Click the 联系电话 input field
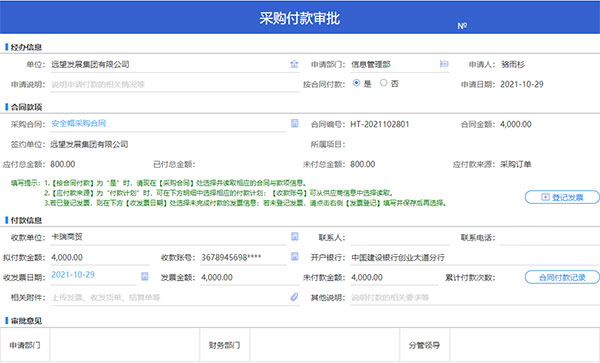Screen dimensions: 600x363 (x=549, y=238)
